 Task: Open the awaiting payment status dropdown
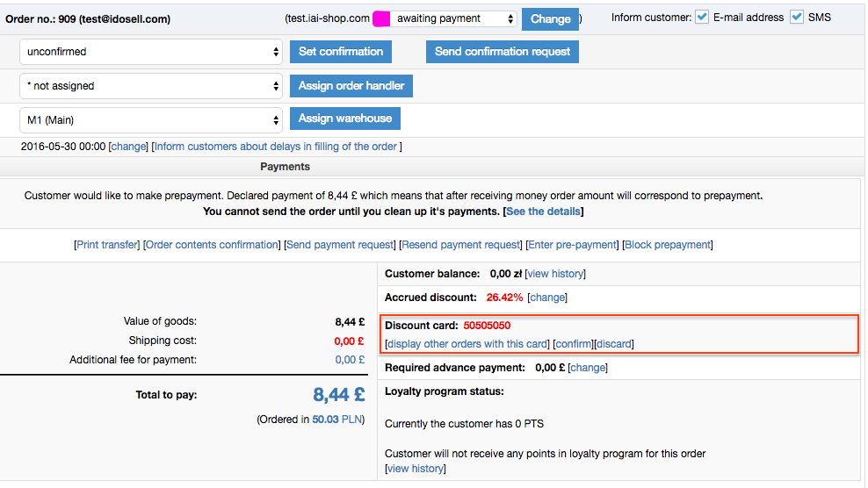tap(453, 18)
